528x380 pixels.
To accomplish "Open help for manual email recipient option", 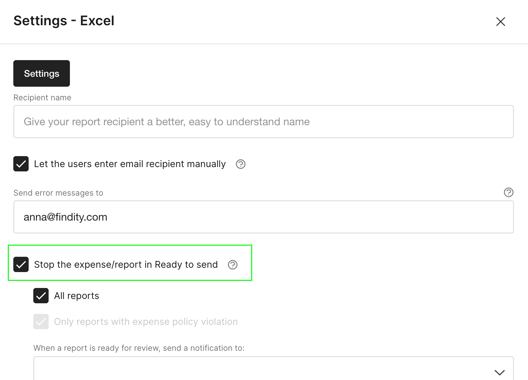I will tap(240, 164).
